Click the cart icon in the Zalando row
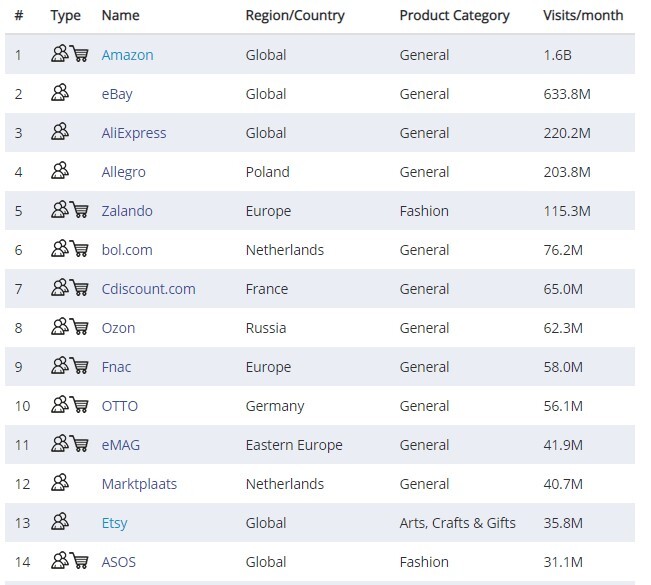Screen dimensions: 651x585 pos(79,209)
